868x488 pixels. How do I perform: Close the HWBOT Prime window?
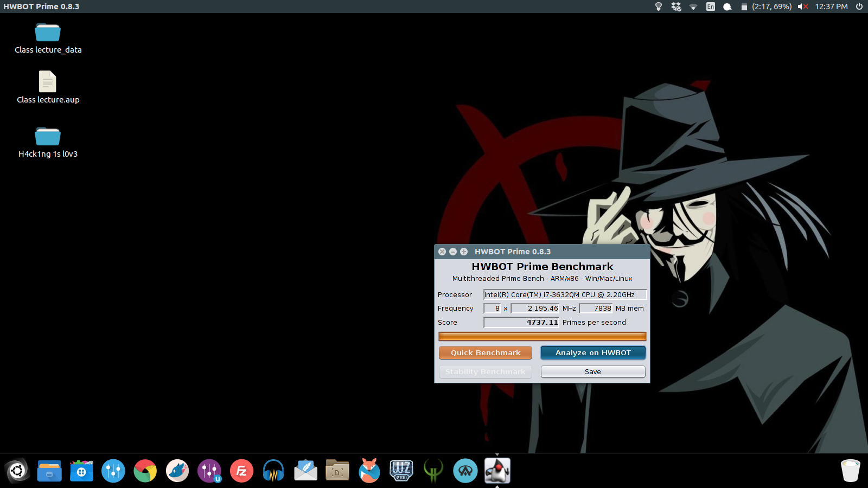tap(442, 252)
